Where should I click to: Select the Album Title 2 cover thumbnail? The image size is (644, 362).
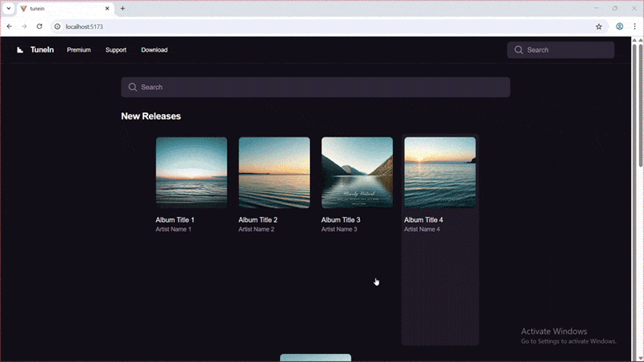pyautogui.click(x=274, y=173)
